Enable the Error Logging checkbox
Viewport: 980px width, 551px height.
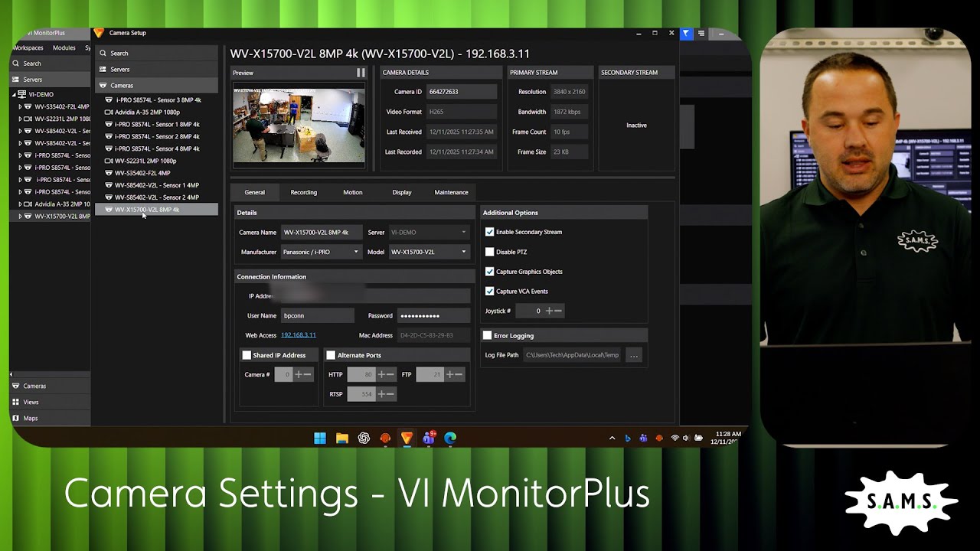coord(487,335)
